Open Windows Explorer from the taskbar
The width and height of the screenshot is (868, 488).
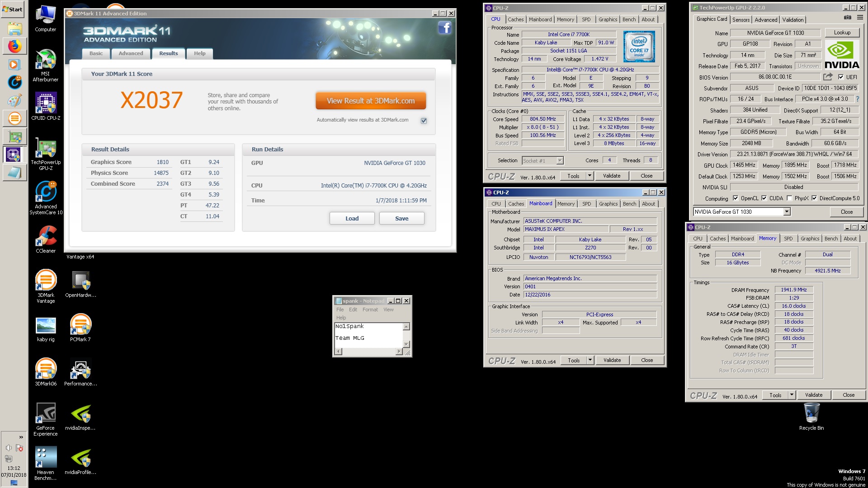coord(14,29)
